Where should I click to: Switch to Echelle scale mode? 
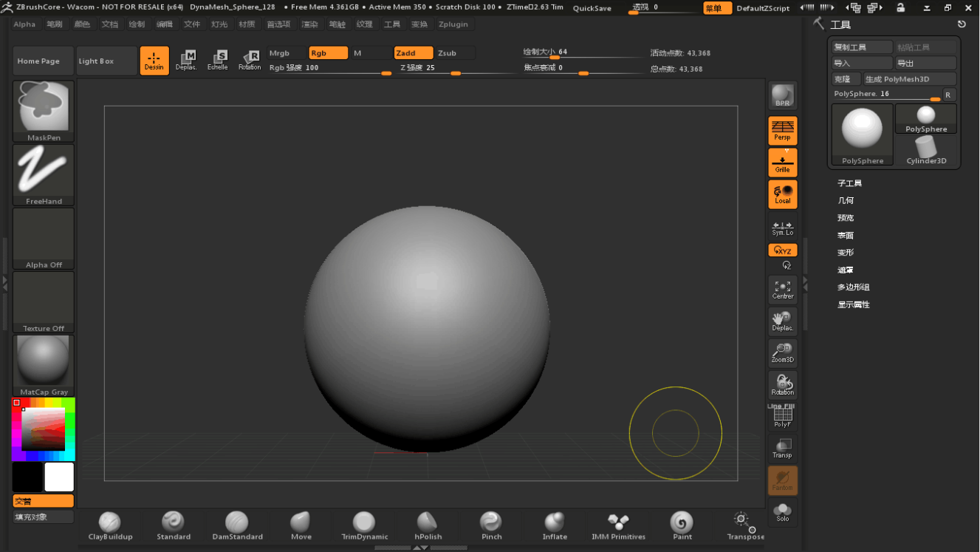(218, 60)
